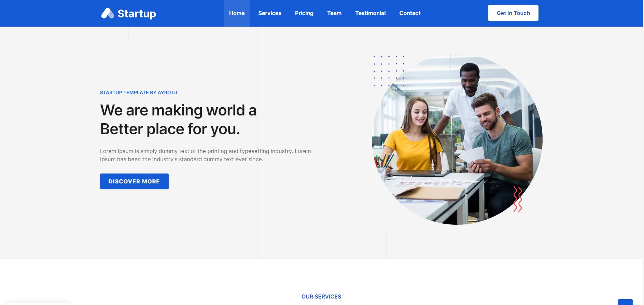This screenshot has height=305, width=644.
Task: Click 'STARTUP TEMPLATE BY AYRO UI' text
Action: pyautogui.click(x=138, y=93)
